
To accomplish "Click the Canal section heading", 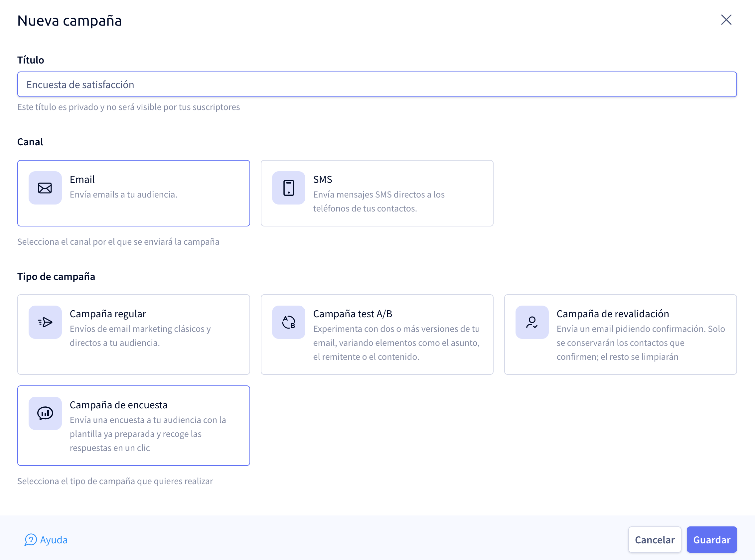I will tap(30, 142).
